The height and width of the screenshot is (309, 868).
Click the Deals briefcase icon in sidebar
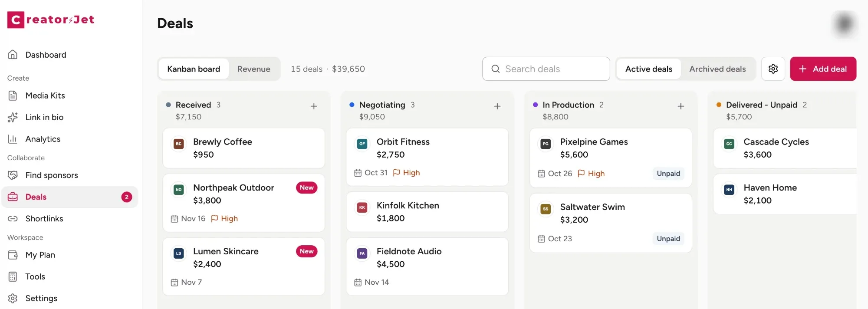(x=13, y=197)
